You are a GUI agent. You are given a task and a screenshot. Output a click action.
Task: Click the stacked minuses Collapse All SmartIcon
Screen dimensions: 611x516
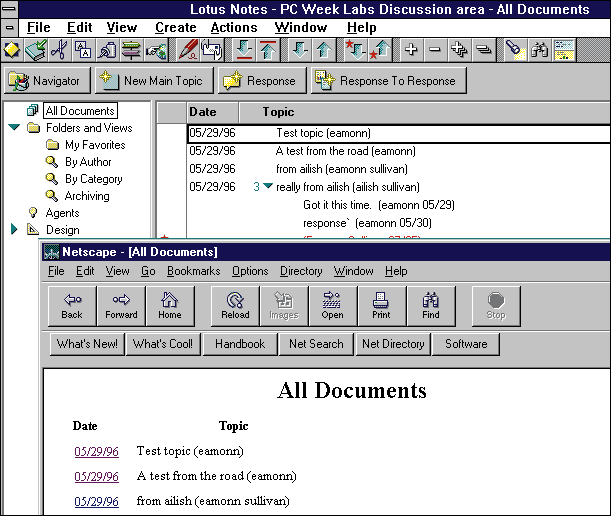coord(483,50)
